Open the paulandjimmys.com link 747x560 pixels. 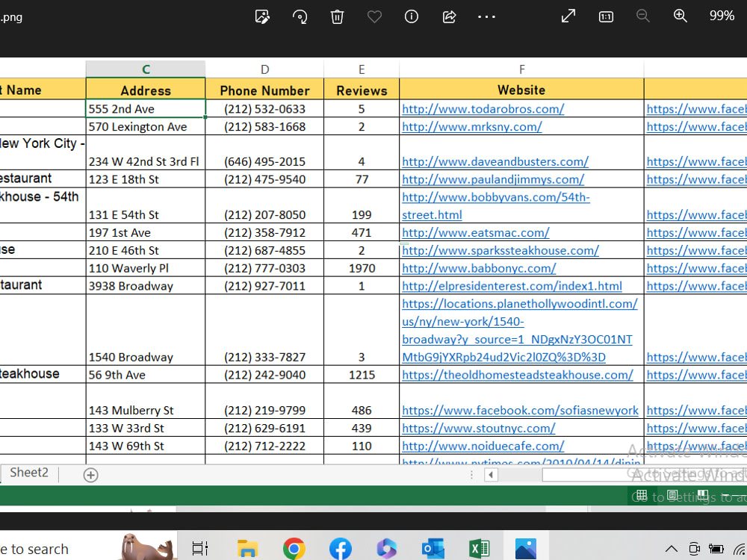pyautogui.click(x=493, y=179)
